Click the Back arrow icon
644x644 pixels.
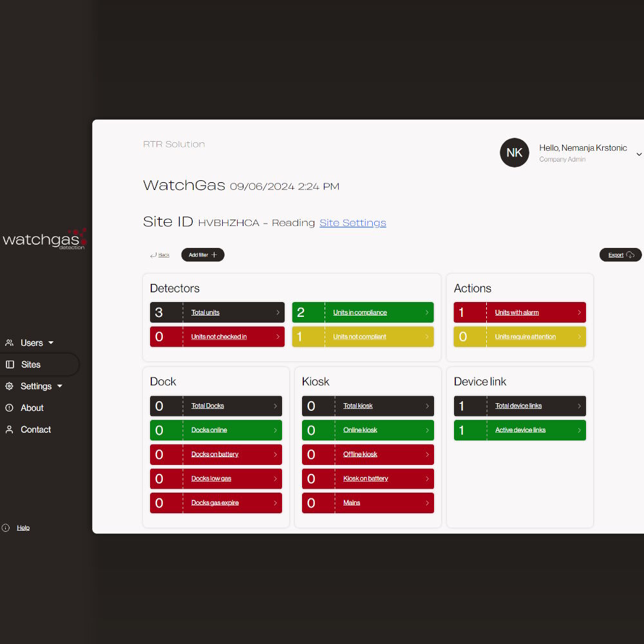click(x=153, y=255)
